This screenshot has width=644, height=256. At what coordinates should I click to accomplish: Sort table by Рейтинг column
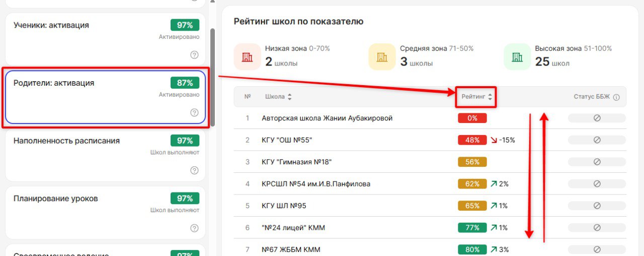(476, 97)
